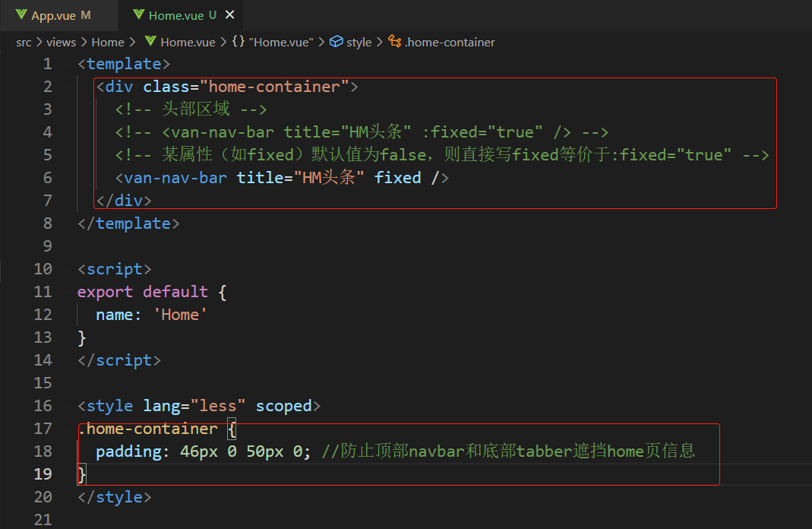Click the scoped attribute on style tag
This screenshot has width=812, height=529.
[x=284, y=406]
